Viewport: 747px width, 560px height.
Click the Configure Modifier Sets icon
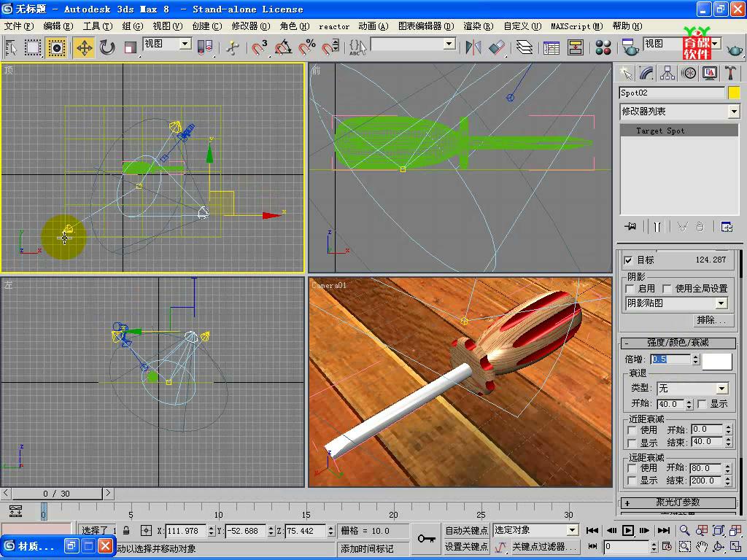pos(727,227)
